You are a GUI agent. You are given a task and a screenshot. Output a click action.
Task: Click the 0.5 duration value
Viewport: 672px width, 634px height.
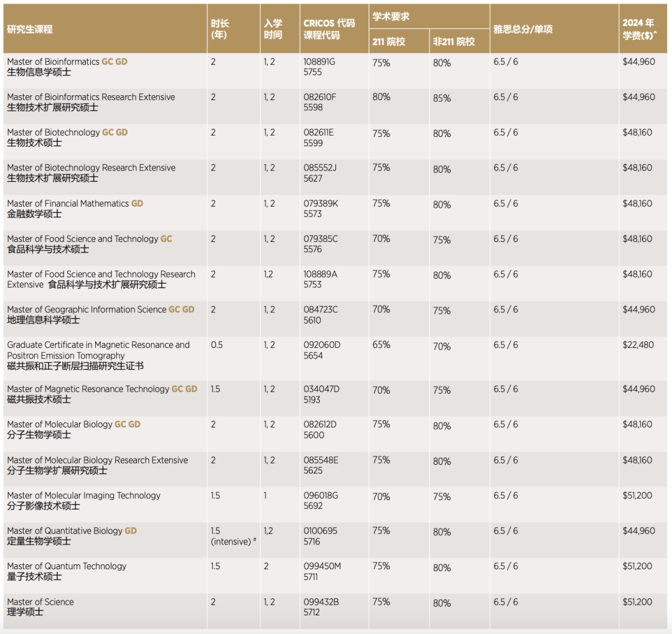click(217, 345)
